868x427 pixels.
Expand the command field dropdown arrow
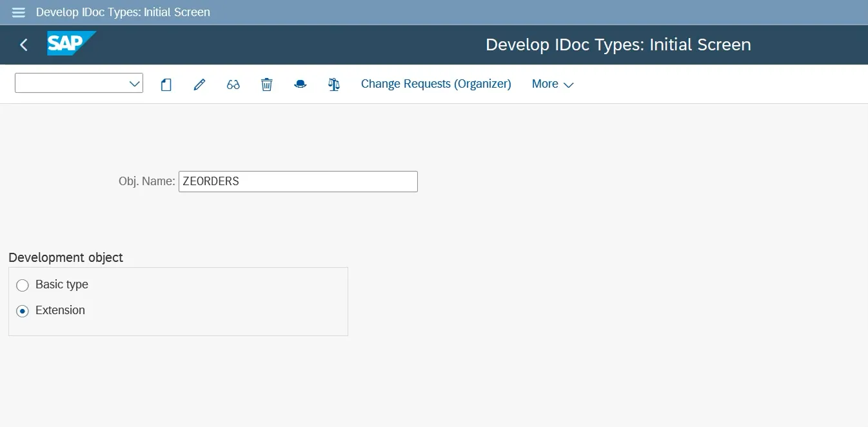pyautogui.click(x=135, y=84)
